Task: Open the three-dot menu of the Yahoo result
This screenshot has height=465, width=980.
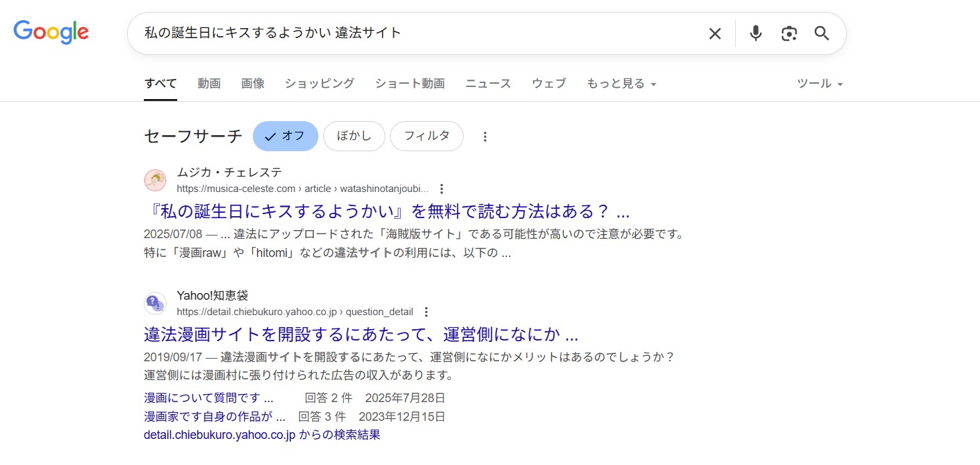Action: (x=426, y=311)
